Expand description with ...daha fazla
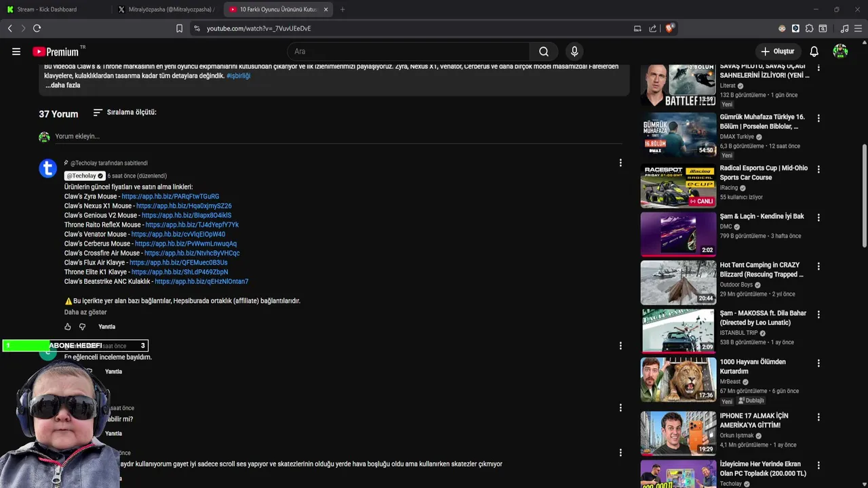The width and height of the screenshot is (868, 488). coord(63,85)
